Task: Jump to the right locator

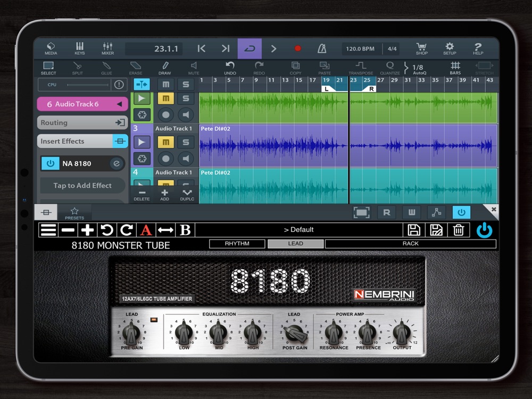Action: pyautogui.click(x=226, y=48)
